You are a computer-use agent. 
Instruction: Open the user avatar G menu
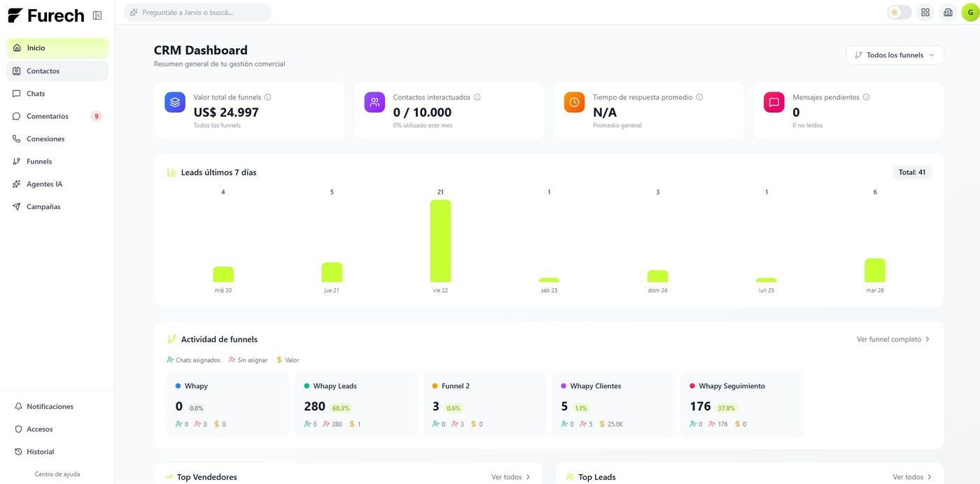click(x=970, y=13)
